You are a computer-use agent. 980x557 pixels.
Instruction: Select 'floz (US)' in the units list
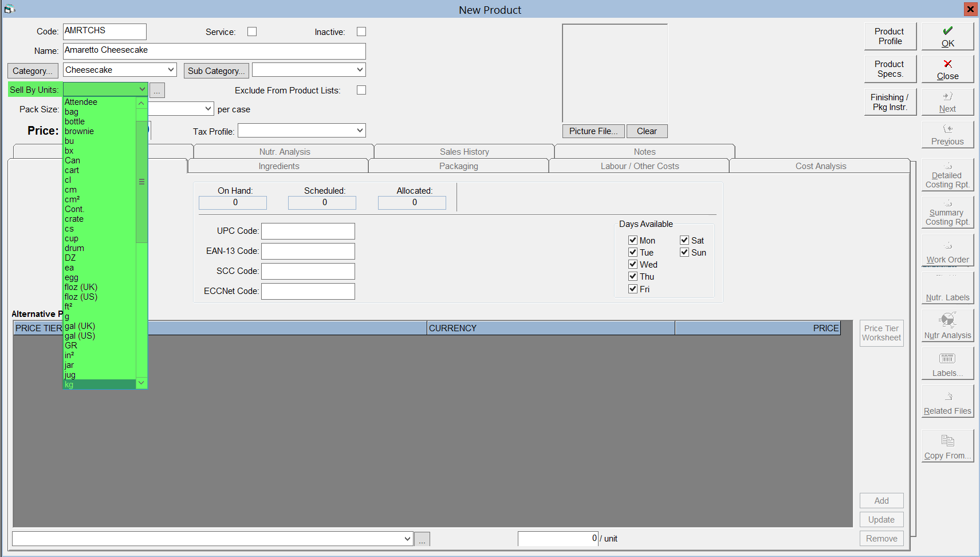click(x=99, y=297)
